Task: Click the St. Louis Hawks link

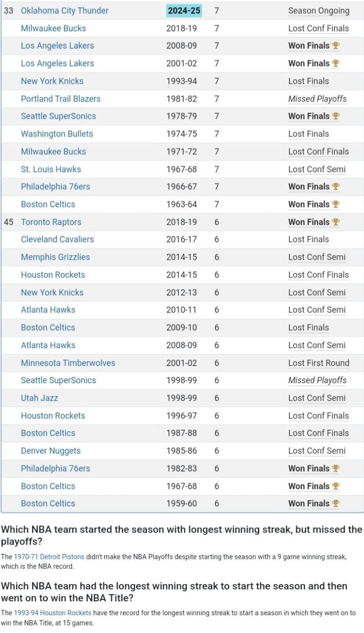Action: 51,169
